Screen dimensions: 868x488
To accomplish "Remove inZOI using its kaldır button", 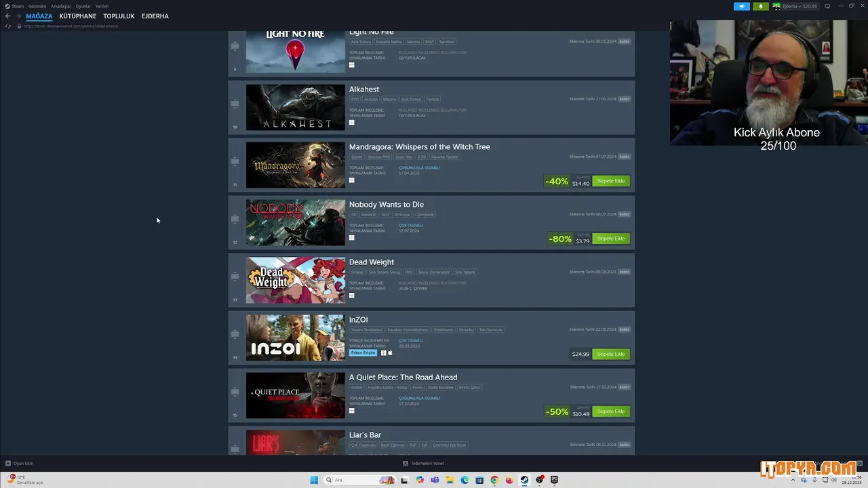I will coord(625,329).
